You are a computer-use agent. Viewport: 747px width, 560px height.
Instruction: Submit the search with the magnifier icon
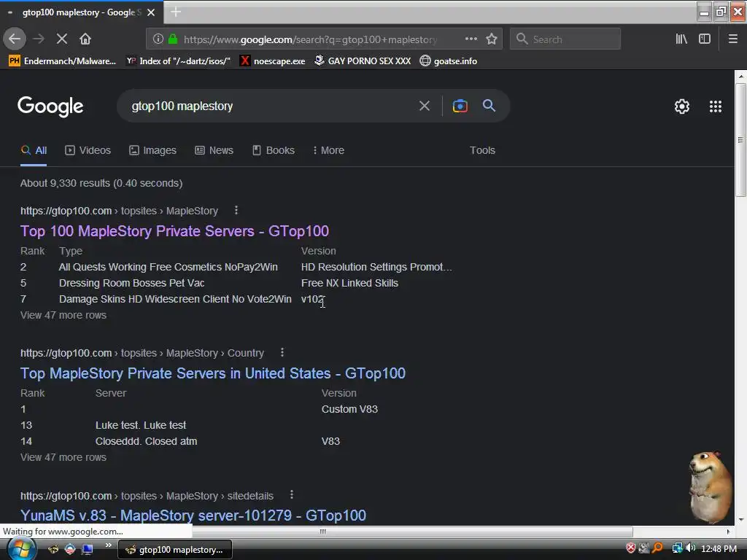click(x=489, y=106)
